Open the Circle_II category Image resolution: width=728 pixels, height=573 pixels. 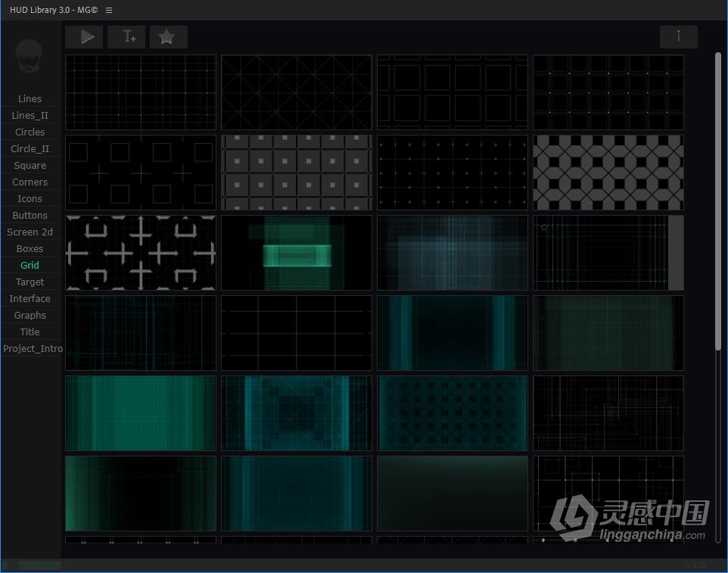[x=30, y=148]
